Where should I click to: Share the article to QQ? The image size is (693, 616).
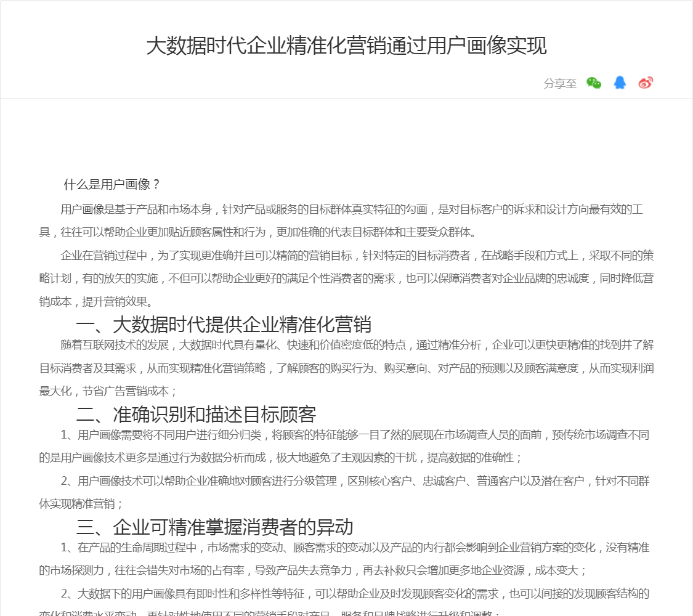620,83
